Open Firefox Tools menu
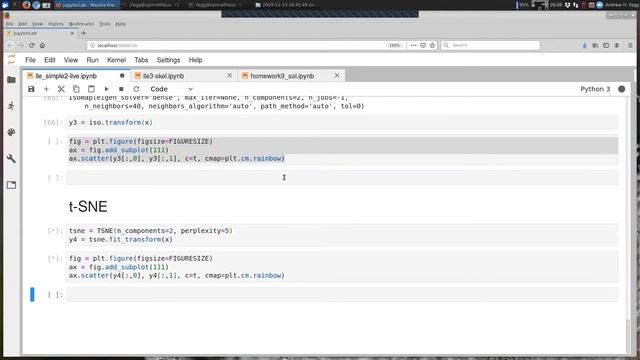The width and height of the screenshot is (640, 360). [104, 24]
